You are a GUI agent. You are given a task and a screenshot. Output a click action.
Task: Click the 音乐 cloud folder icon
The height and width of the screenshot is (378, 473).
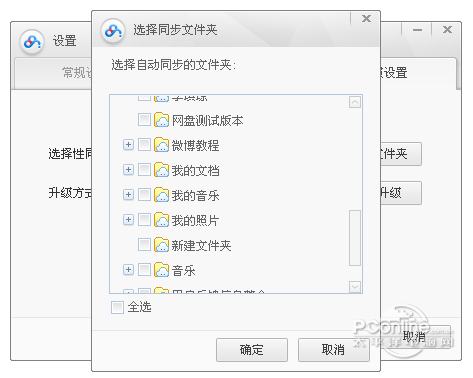point(162,270)
